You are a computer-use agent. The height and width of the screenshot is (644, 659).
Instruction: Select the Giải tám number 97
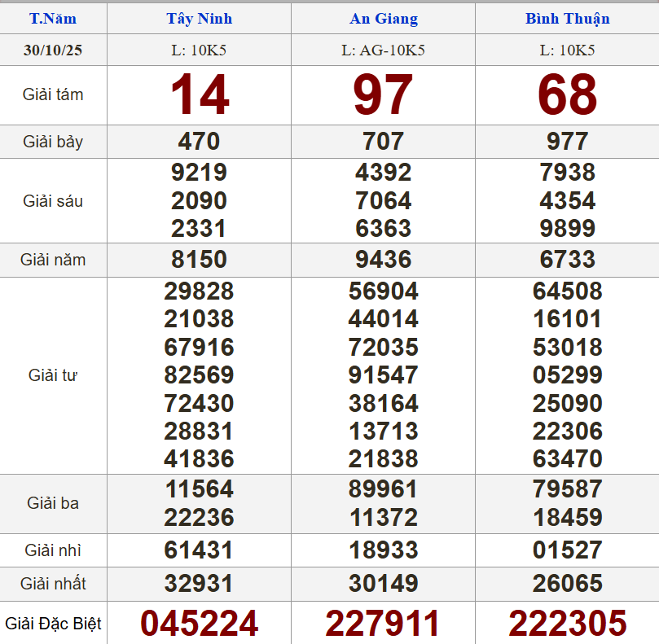pos(383,94)
